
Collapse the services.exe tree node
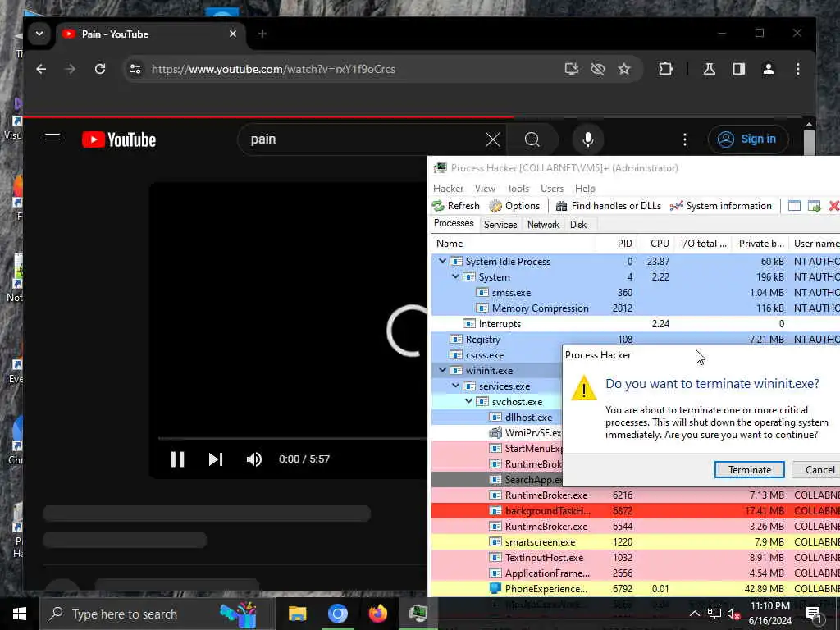[x=455, y=386]
